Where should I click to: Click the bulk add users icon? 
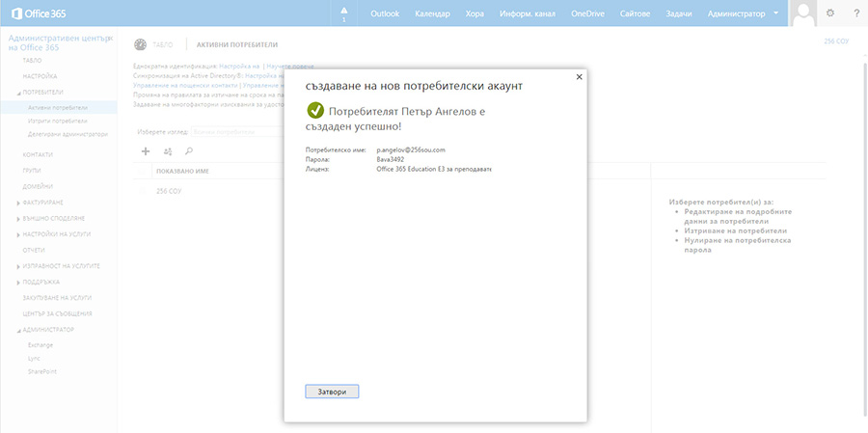click(168, 150)
